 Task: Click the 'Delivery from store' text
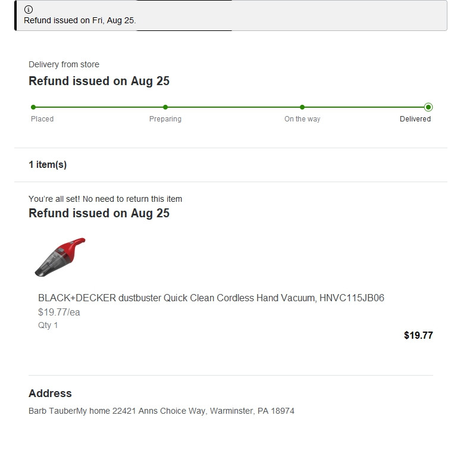pos(64,64)
